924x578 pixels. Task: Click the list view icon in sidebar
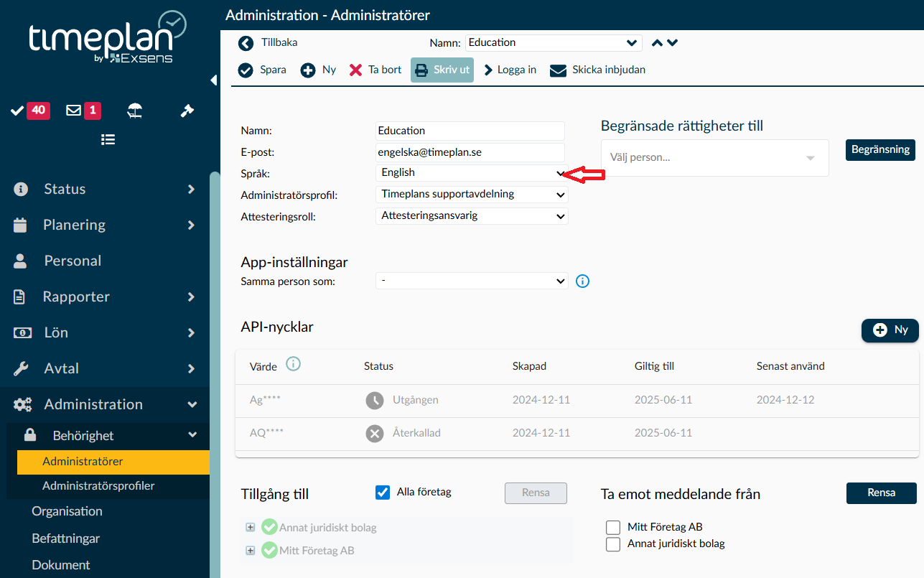[x=108, y=139]
